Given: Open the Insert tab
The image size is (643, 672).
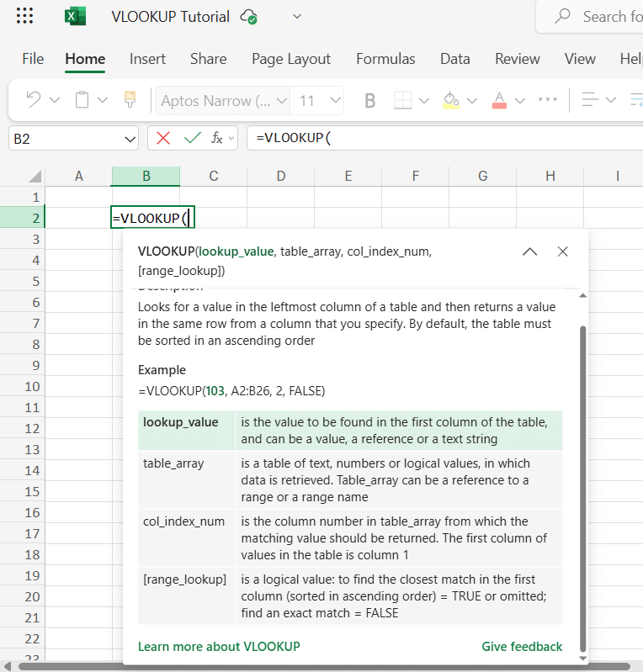Looking at the screenshot, I should 147,59.
